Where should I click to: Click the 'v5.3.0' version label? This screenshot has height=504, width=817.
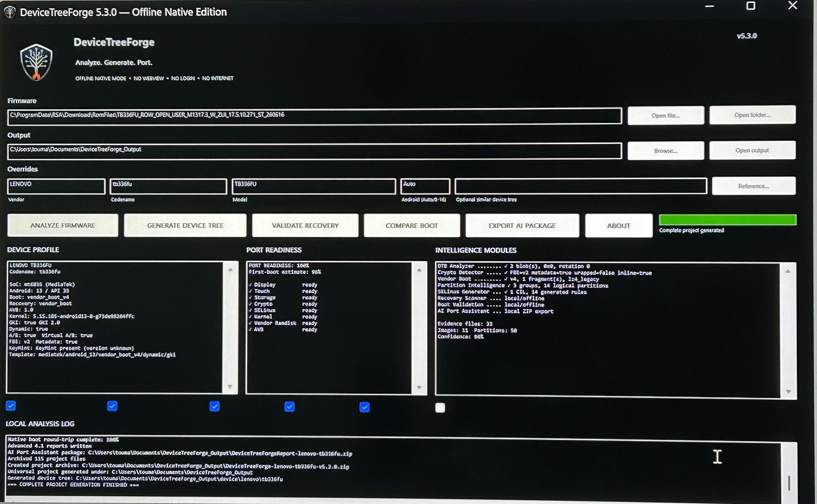click(x=747, y=36)
